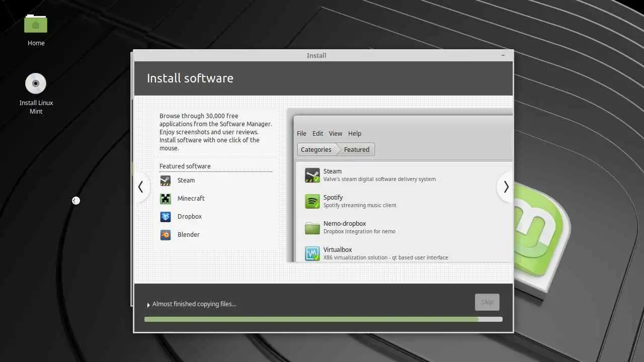
Task: Click the Steam icon in Featured software
Action: point(166,180)
